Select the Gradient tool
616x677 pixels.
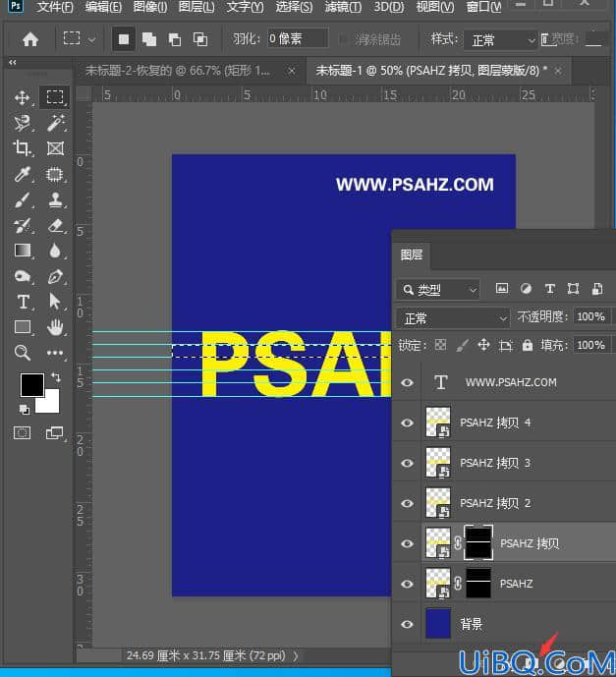click(22, 251)
